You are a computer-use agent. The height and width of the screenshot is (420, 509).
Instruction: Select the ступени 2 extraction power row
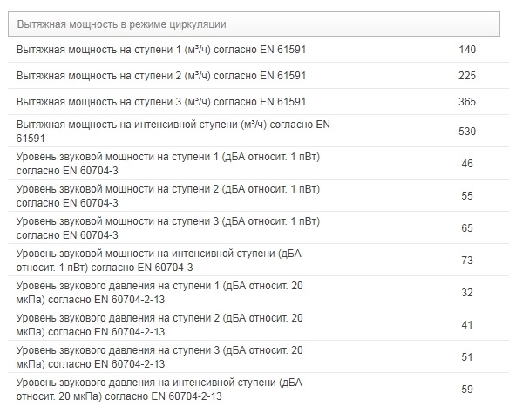point(258,76)
